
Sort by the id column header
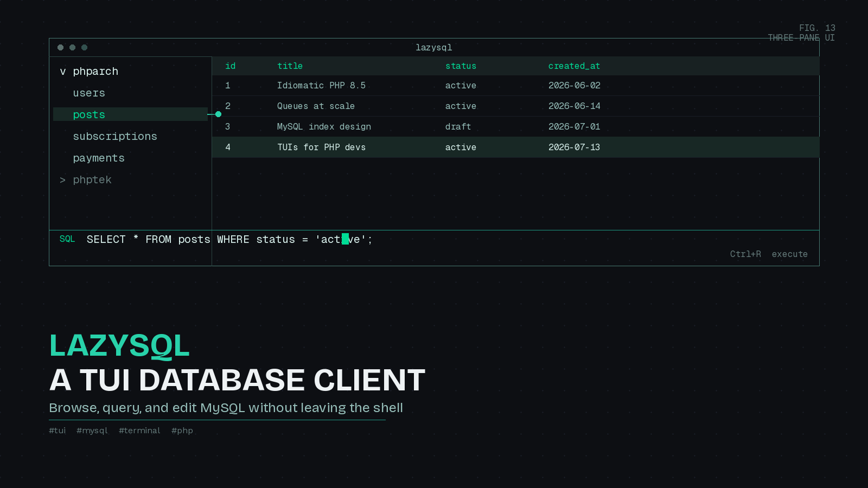tap(231, 66)
